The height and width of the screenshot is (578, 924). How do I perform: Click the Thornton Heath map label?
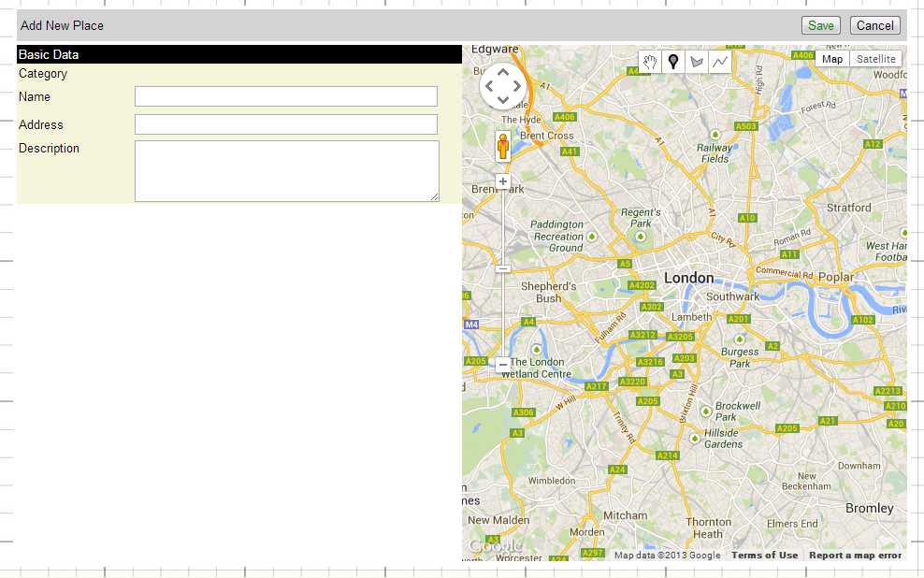[708, 527]
